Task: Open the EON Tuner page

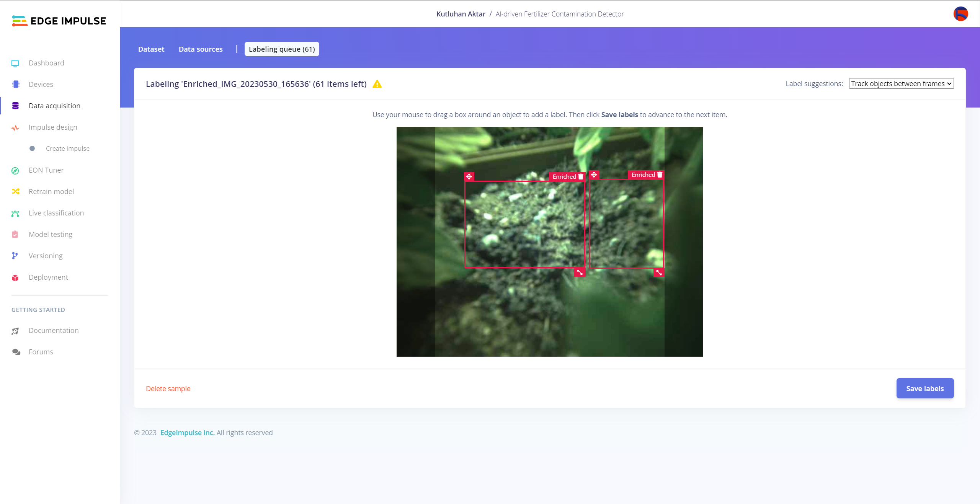Action: tap(46, 170)
